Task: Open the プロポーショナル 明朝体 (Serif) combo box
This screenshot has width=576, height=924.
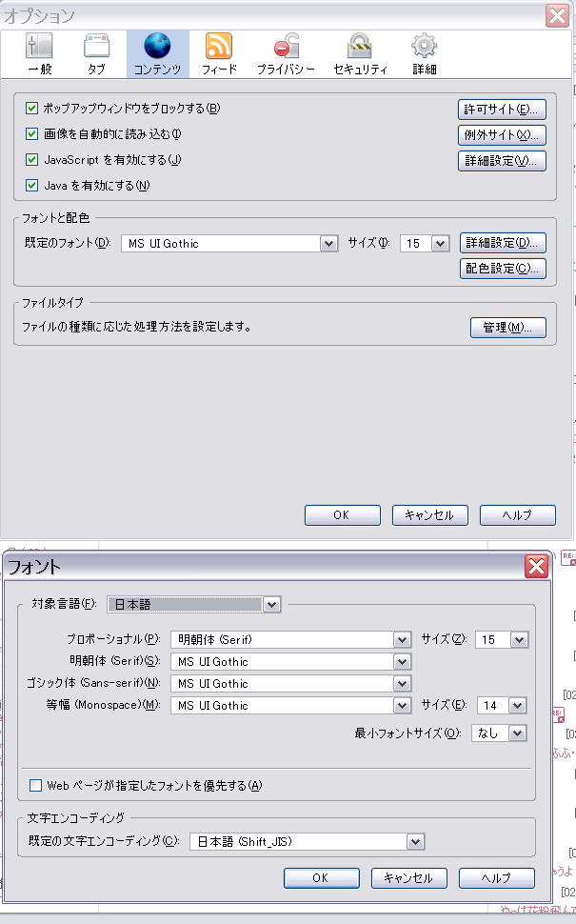Action: [291, 639]
